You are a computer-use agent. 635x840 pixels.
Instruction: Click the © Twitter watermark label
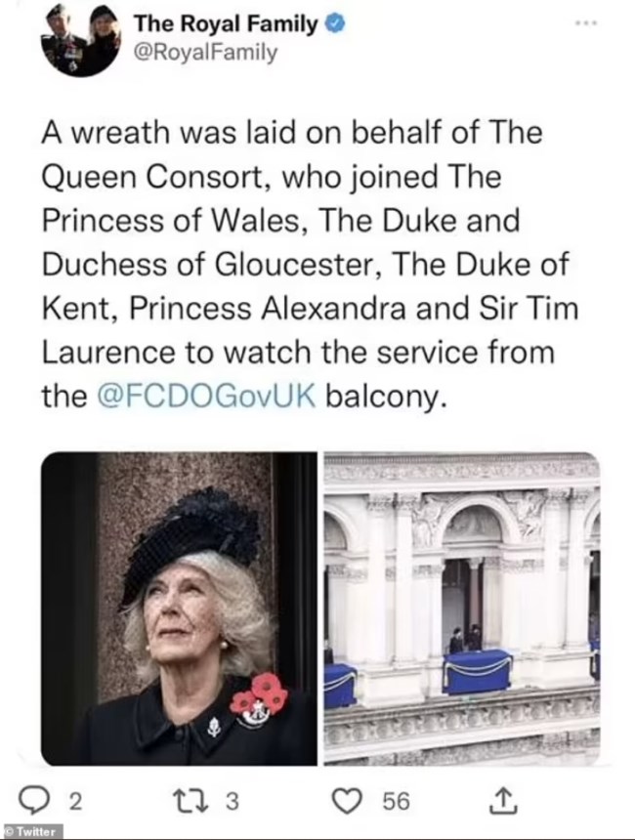(x=31, y=831)
